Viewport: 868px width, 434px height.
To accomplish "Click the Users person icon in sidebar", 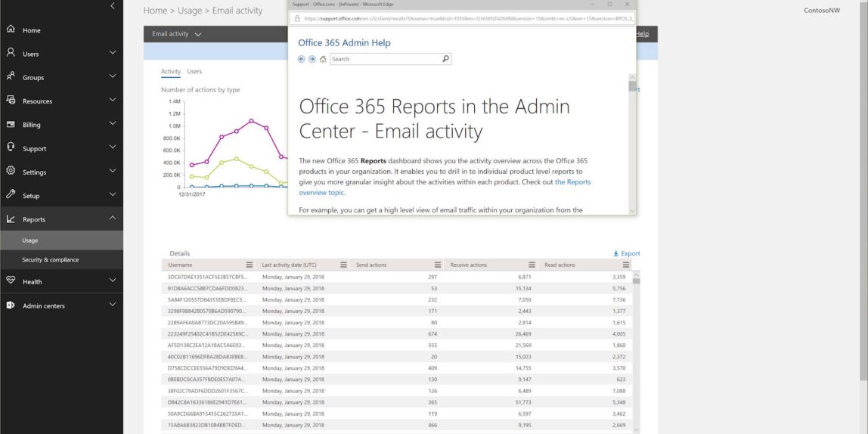I will click(x=11, y=53).
